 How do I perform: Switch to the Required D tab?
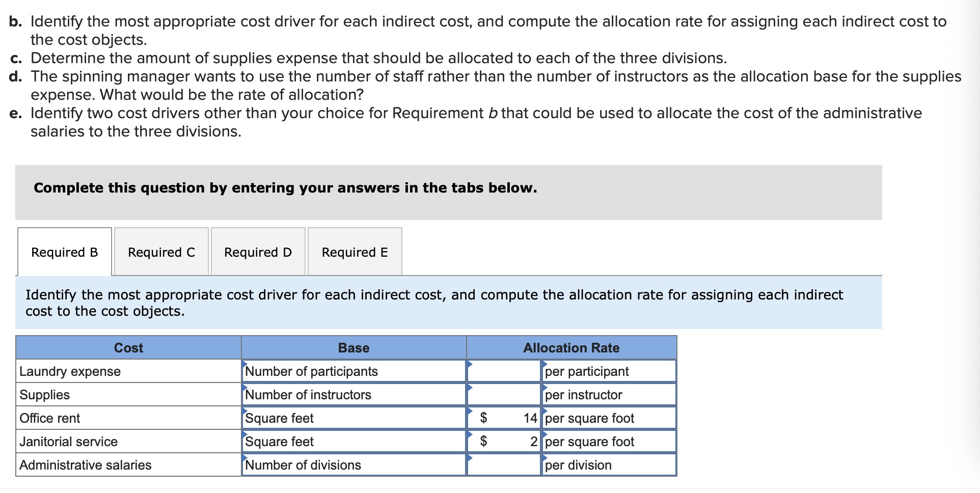click(258, 252)
